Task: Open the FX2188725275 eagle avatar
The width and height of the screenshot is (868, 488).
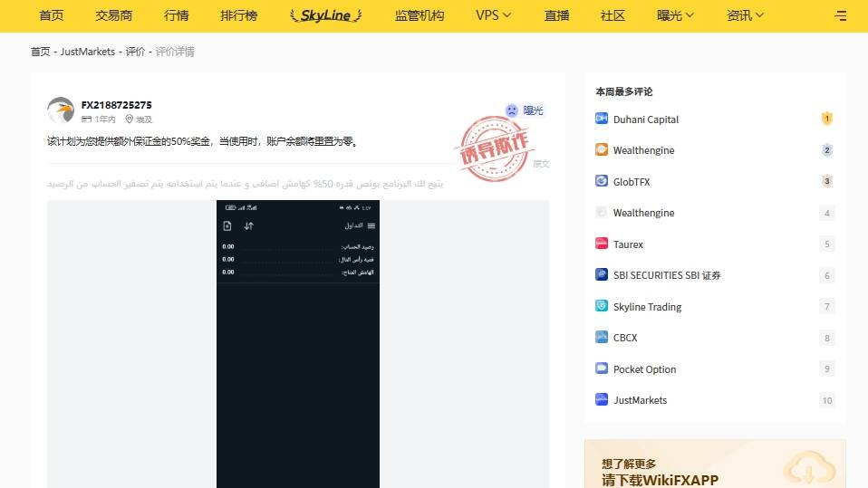Action: [61, 110]
